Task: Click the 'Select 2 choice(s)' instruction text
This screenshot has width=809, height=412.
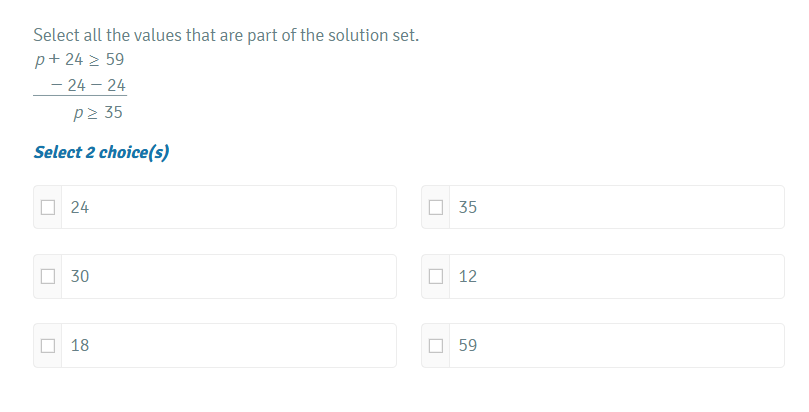Action: 101,153
